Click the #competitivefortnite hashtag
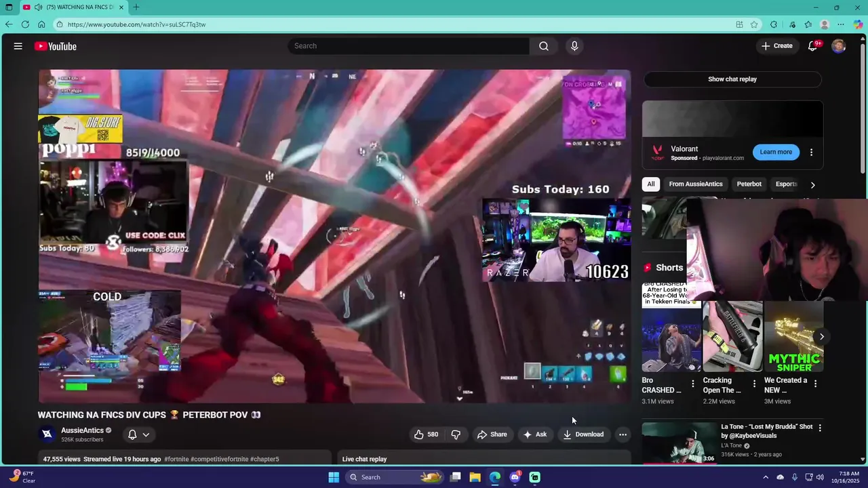868x488 pixels. [220, 459]
